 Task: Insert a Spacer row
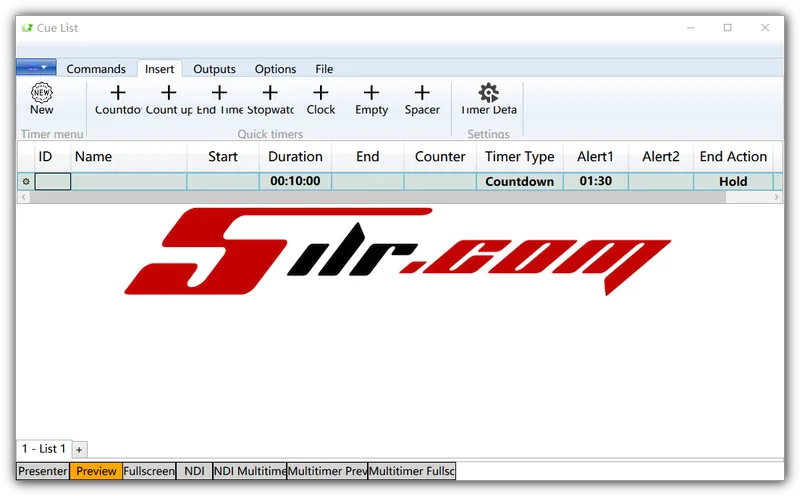coord(422,98)
